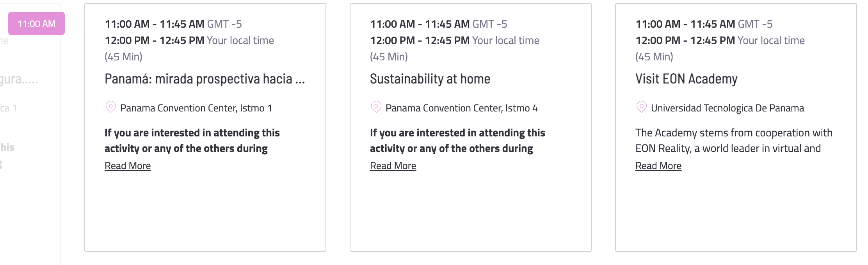
Task: Click the location pin icon beside Istmo 1
Action: tap(111, 107)
